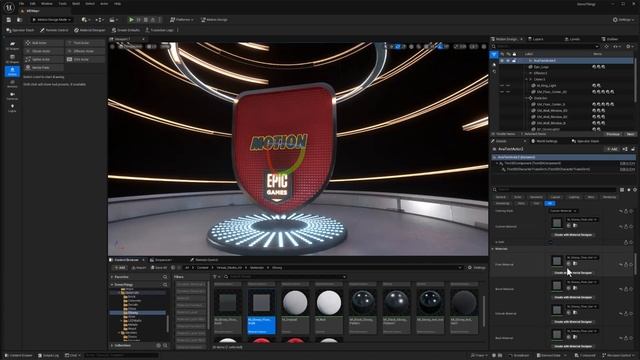The image size is (640, 360).
Task: Launch Material Designer from the toolbar
Action: [90, 30]
